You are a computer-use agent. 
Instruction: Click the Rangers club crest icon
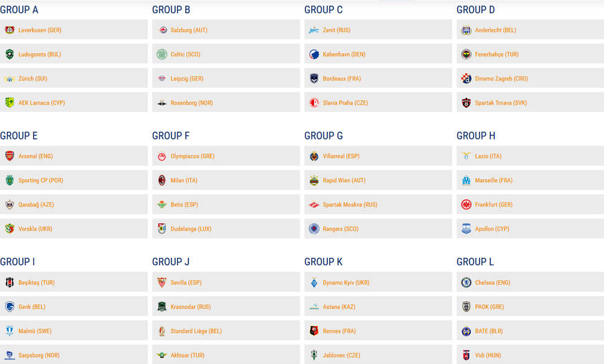coord(314,229)
